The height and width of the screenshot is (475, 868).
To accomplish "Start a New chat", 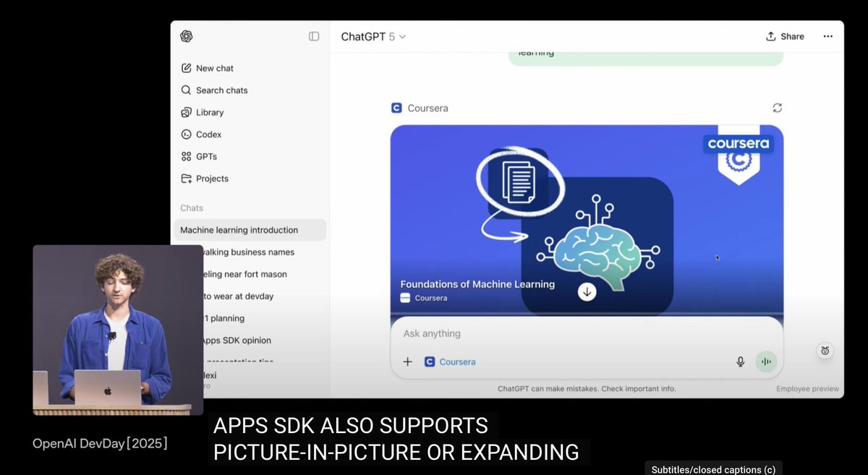I will click(207, 68).
